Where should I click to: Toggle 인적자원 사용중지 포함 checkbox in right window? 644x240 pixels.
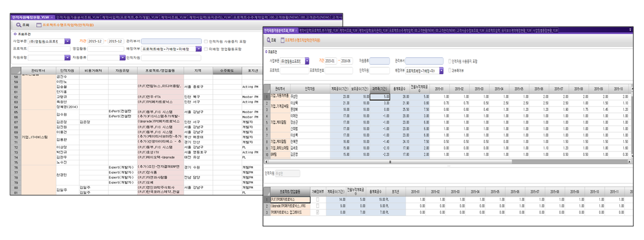[449, 61]
